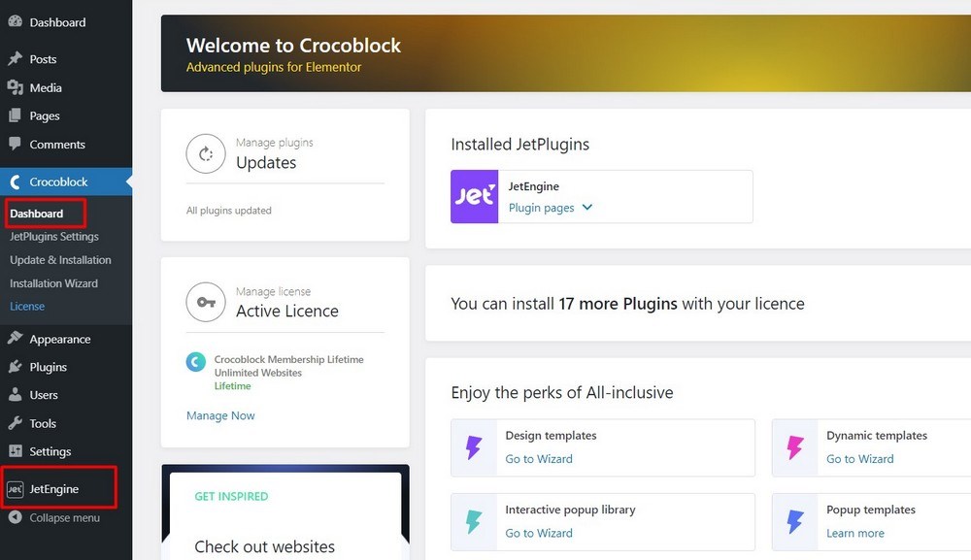The image size is (971, 560).
Task: Click Go to Wizard under Dynamic templates
Action: (860, 459)
